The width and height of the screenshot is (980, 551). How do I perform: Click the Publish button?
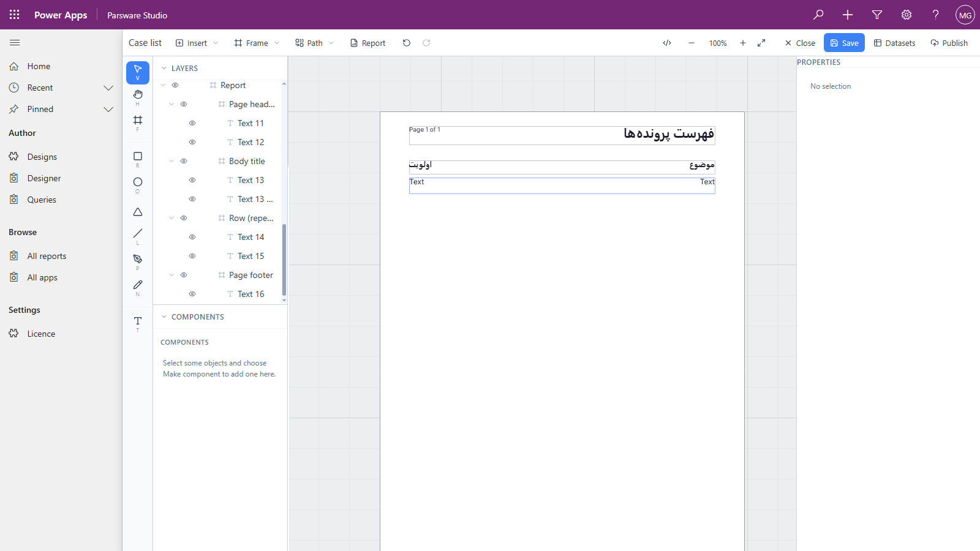[x=949, y=43]
